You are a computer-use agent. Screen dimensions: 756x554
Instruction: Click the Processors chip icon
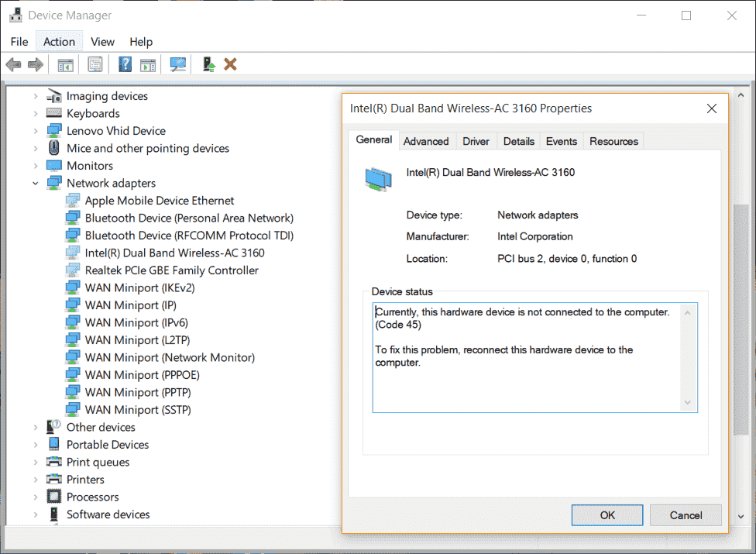(x=54, y=496)
